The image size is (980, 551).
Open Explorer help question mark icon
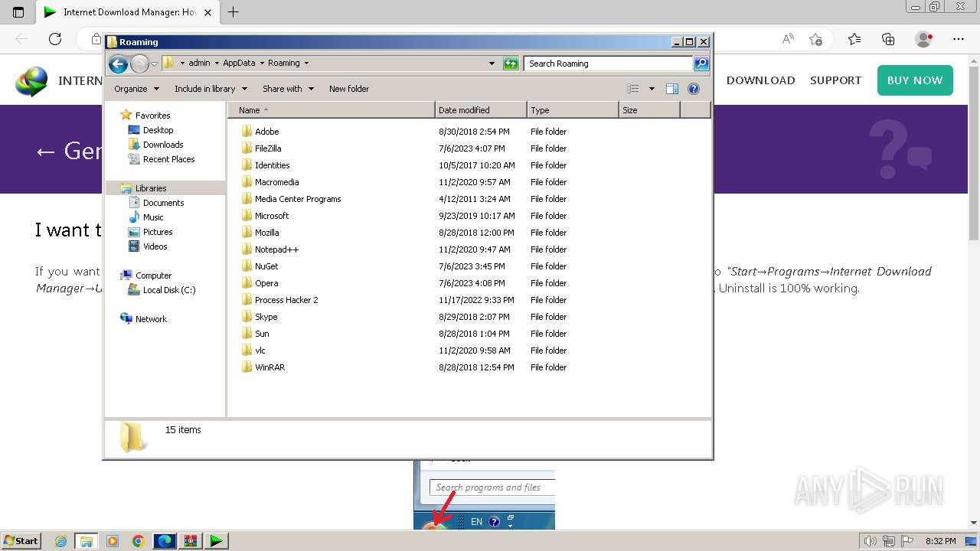tap(694, 89)
